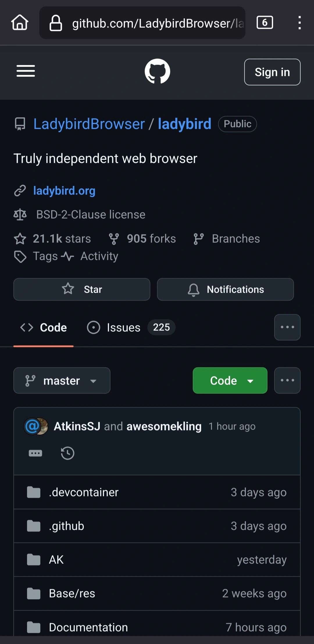Viewport: 314px width, 644px height.
Task: Tap the browser URL address field
Action: (142, 23)
